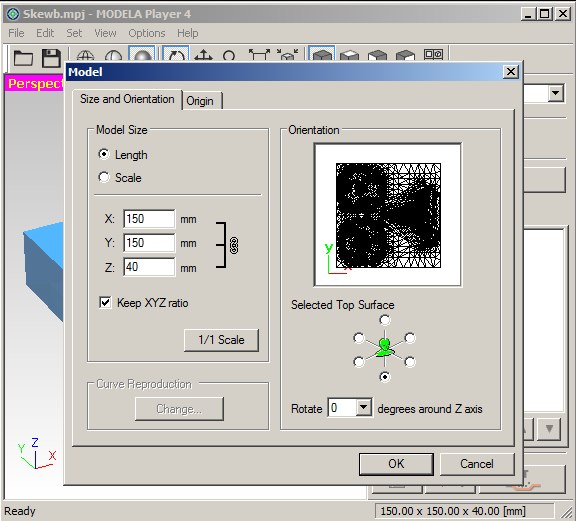Open the Options menu
576x521 pixels.
point(147,33)
